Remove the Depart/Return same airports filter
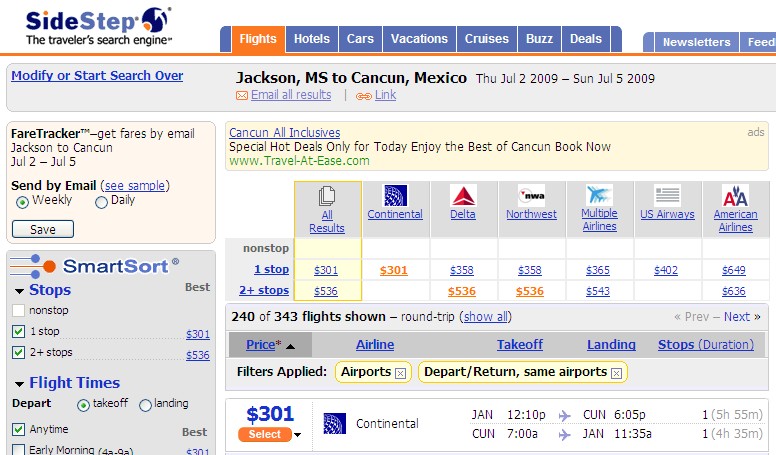Screen dimensions: 776x455 [x=616, y=373]
